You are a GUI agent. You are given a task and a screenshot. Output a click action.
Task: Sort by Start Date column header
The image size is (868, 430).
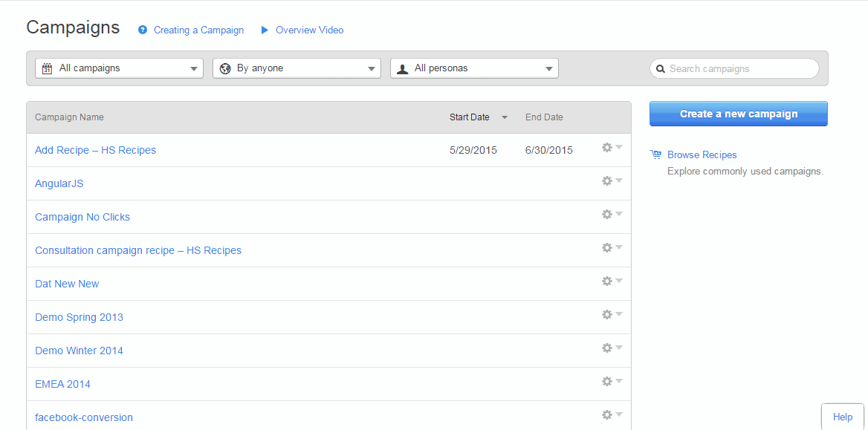tap(470, 117)
